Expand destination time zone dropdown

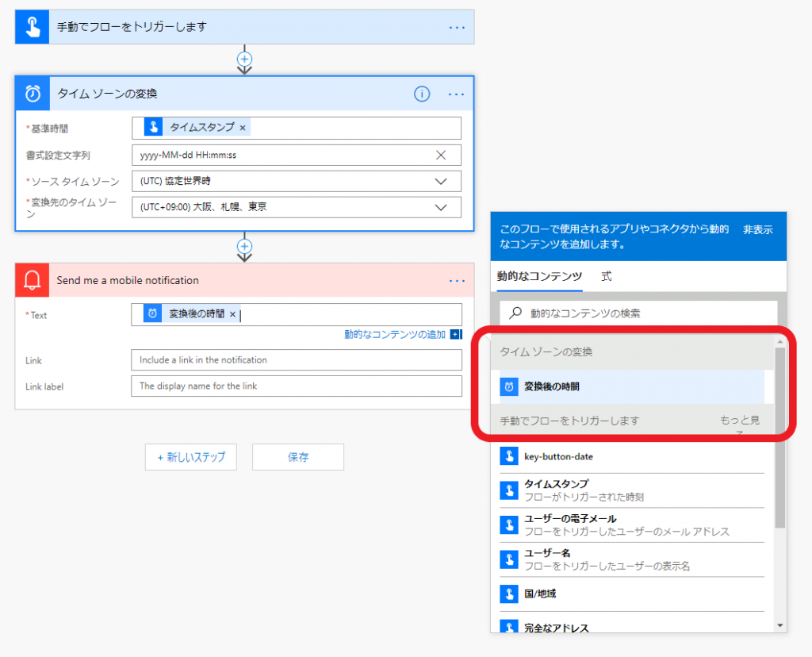pos(441,207)
